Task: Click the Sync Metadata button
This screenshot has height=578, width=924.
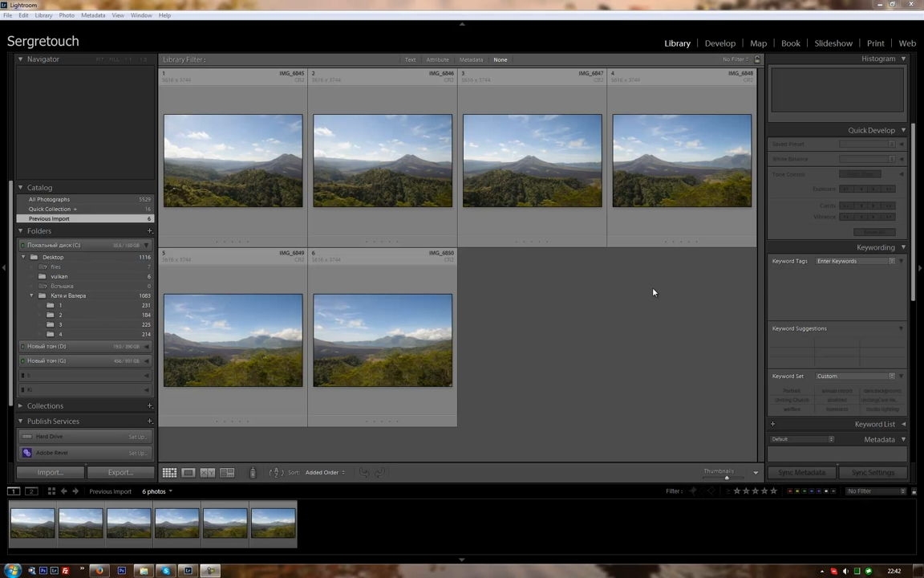Action: pyautogui.click(x=800, y=472)
